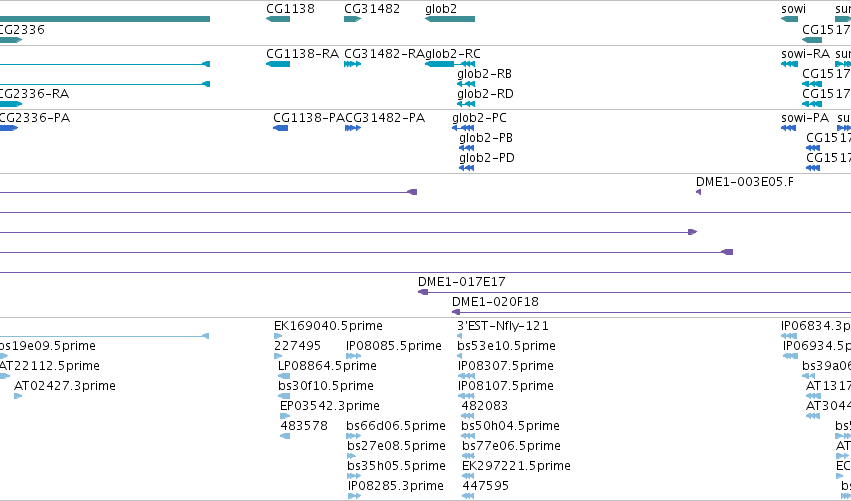Click the DME1-003E05.F clone marker

click(x=698, y=192)
